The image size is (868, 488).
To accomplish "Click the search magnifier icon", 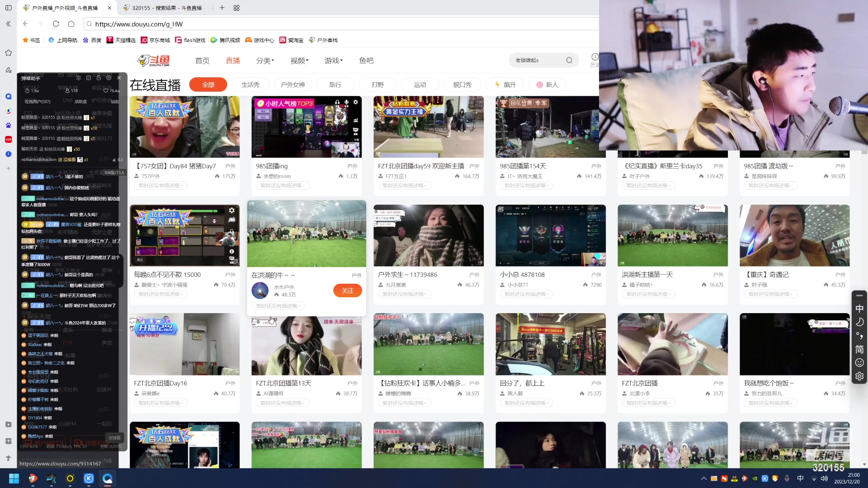I will 569,60.
